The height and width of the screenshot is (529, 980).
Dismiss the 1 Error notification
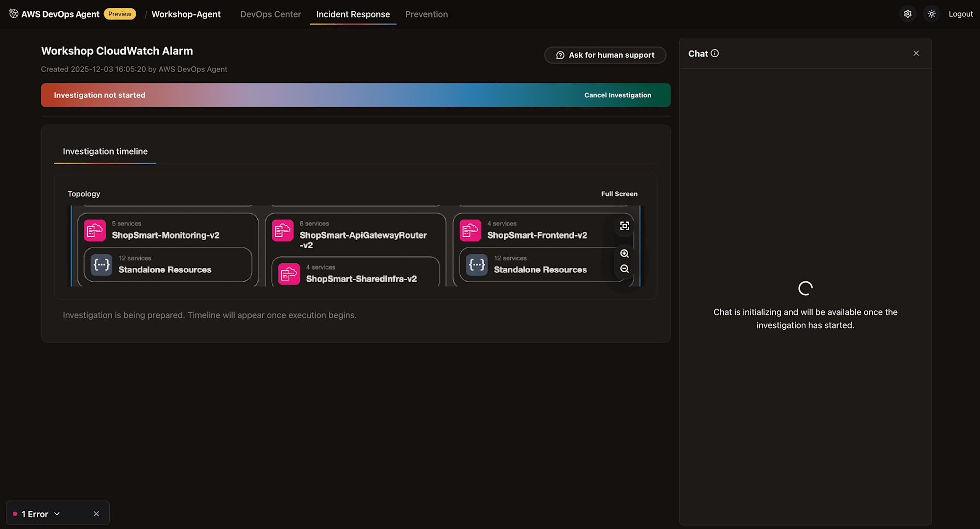click(96, 514)
